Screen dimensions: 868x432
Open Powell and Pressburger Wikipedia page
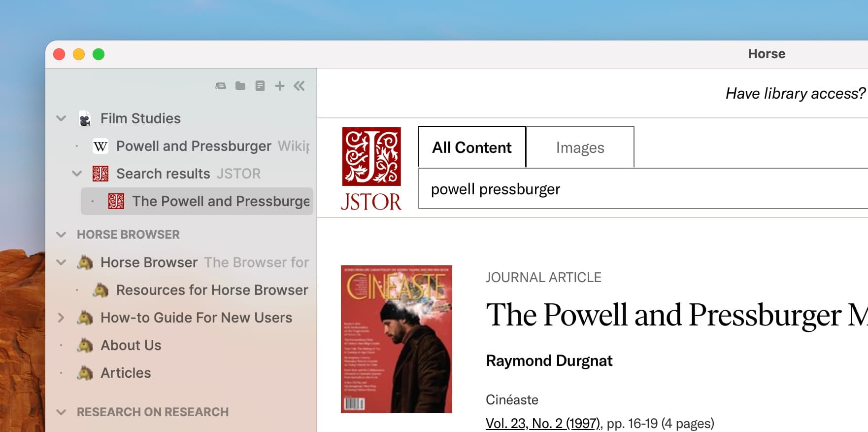tap(194, 146)
